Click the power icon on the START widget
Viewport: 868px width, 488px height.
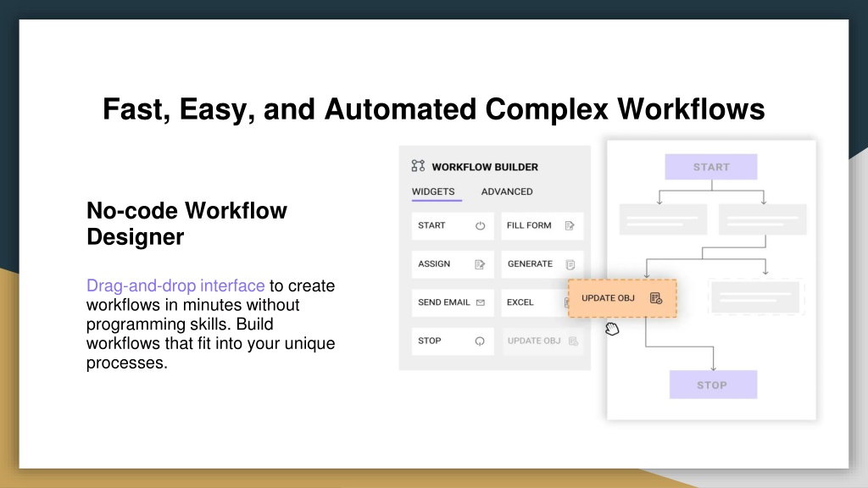point(480,225)
